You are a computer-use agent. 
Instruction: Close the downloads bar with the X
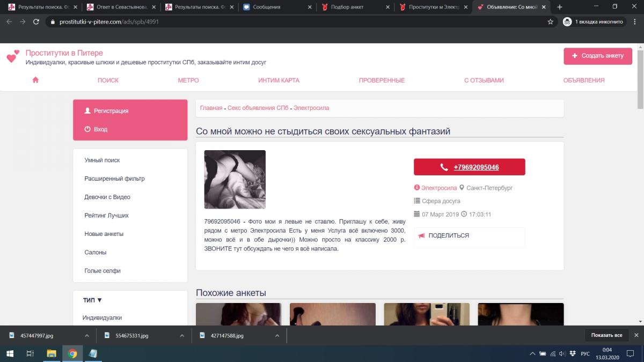(x=635, y=335)
